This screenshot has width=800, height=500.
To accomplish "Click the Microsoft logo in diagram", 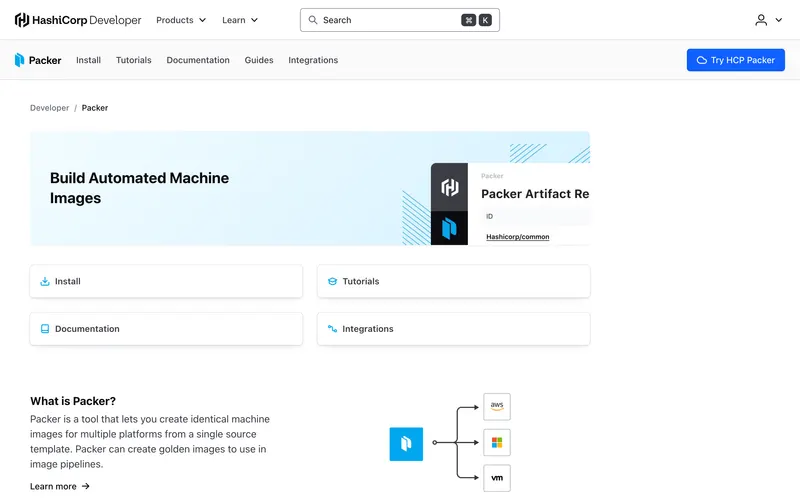I will click(x=497, y=442).
